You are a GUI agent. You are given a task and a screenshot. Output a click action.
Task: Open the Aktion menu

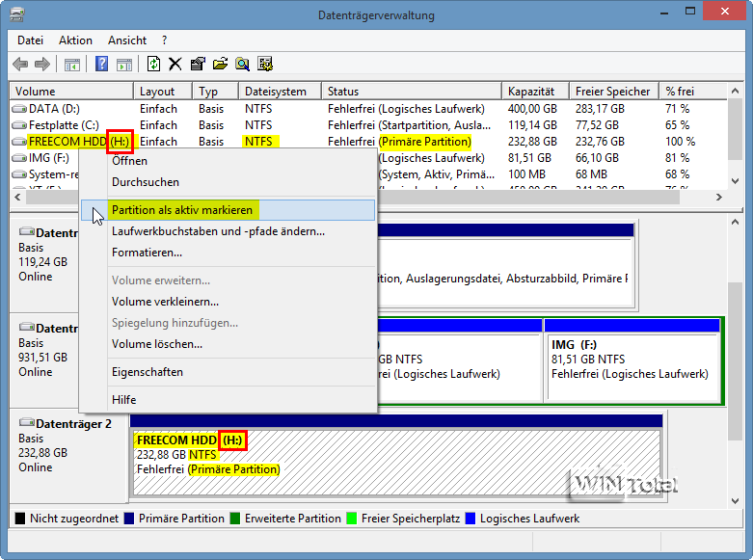(75, 40)
